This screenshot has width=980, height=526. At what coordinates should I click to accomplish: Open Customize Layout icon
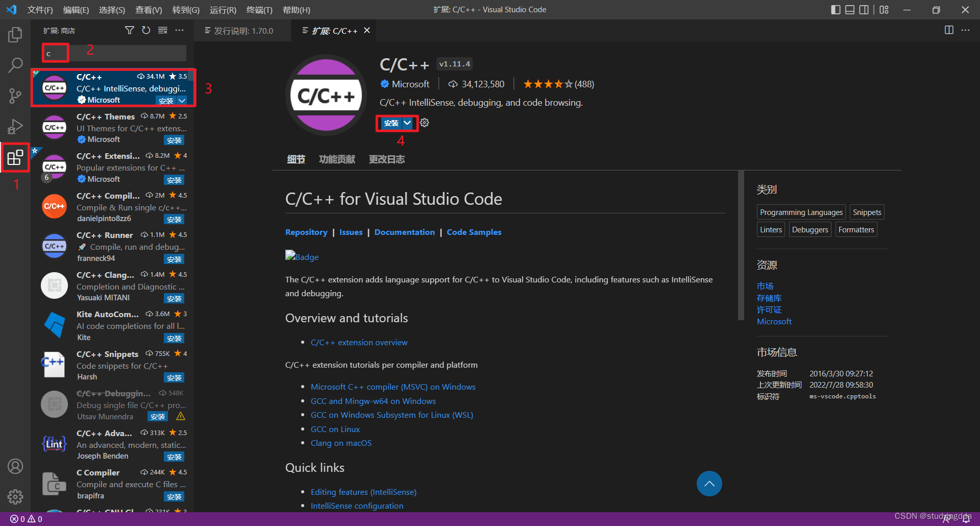click(x=884, y=10)
